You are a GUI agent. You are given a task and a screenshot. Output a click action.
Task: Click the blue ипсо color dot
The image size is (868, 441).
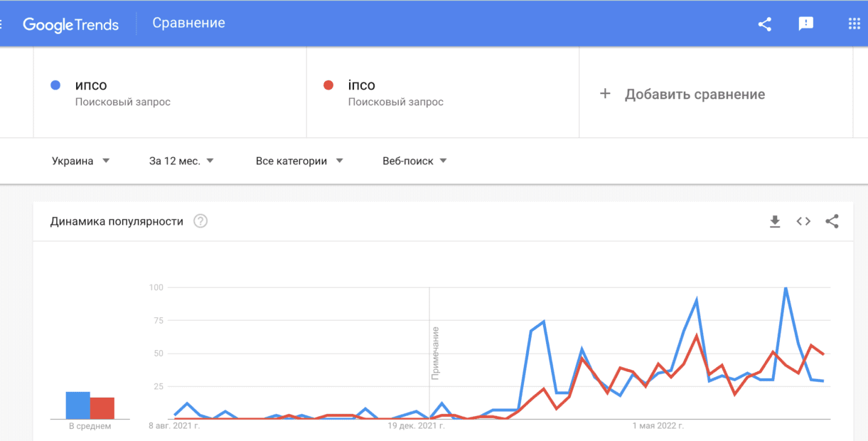pyautogui.click(x=55, y=85)
